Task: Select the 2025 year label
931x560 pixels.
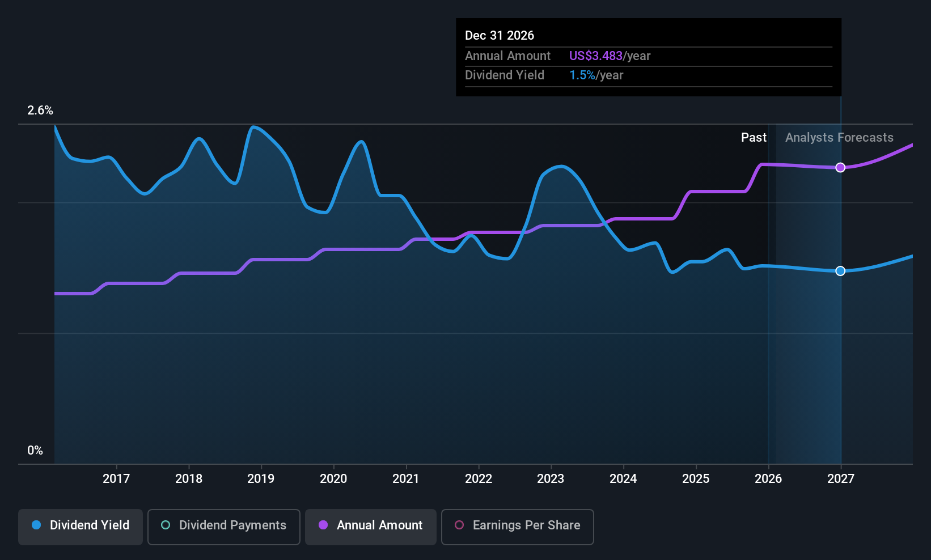Action: [x=696, y=479]
